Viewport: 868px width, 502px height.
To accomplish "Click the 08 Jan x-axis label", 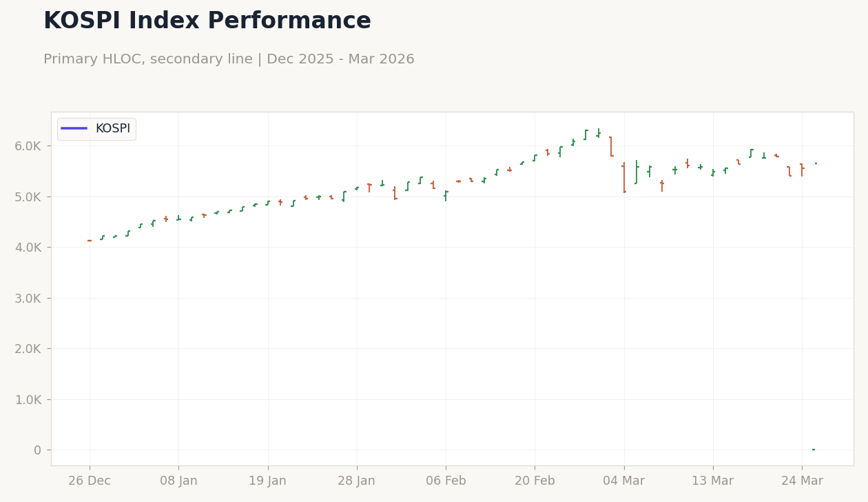I will coord(178,481).
